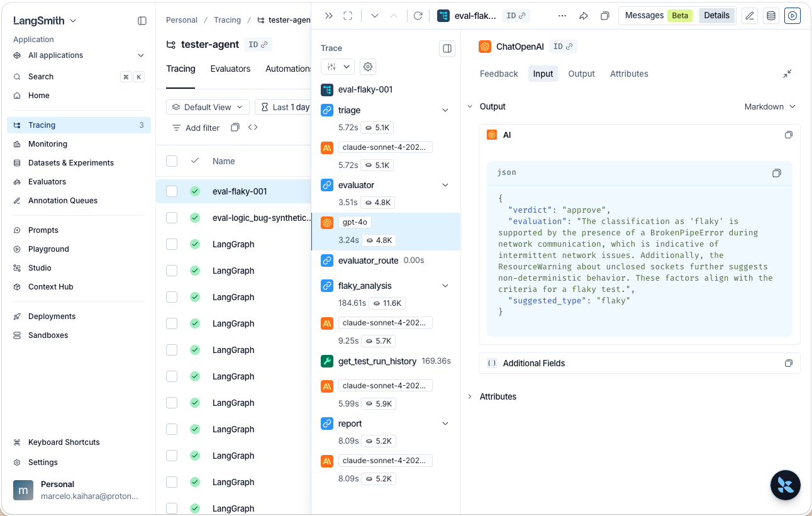Open the annotate pencil icon
Screen dimensions: 812x516
750,16
